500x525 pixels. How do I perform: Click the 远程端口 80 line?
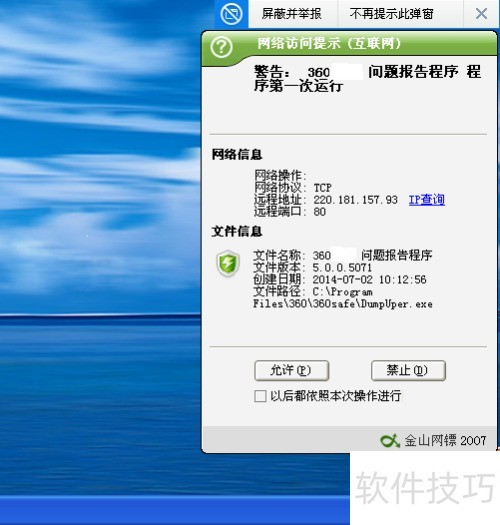(290, 212)
